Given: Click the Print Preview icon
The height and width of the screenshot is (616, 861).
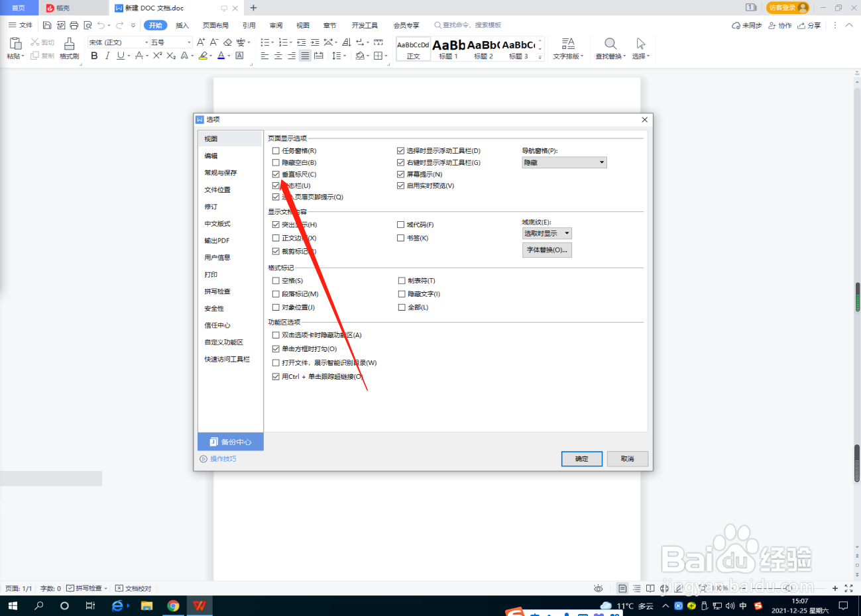Looking at the screenshot, I should tap(87, 25).
